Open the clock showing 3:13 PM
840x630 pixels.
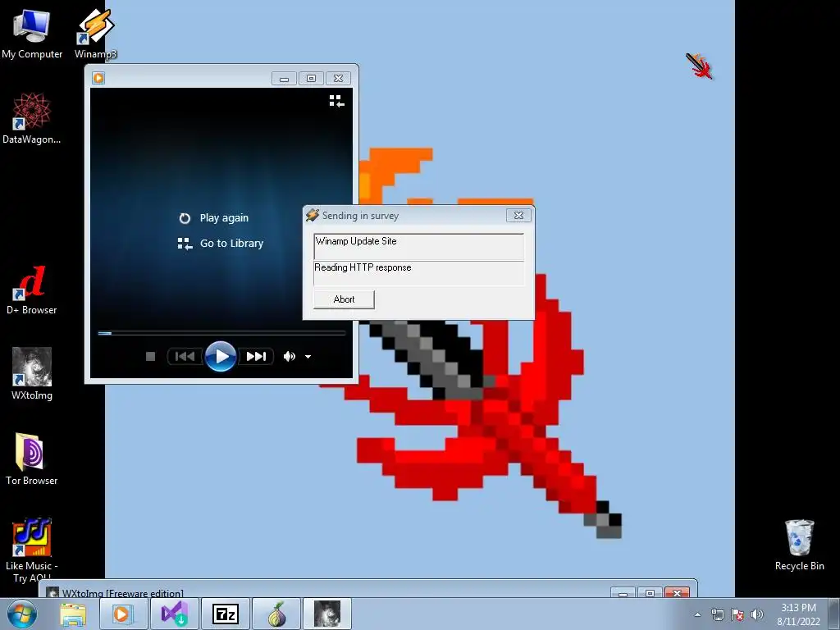tap(798, 614)
